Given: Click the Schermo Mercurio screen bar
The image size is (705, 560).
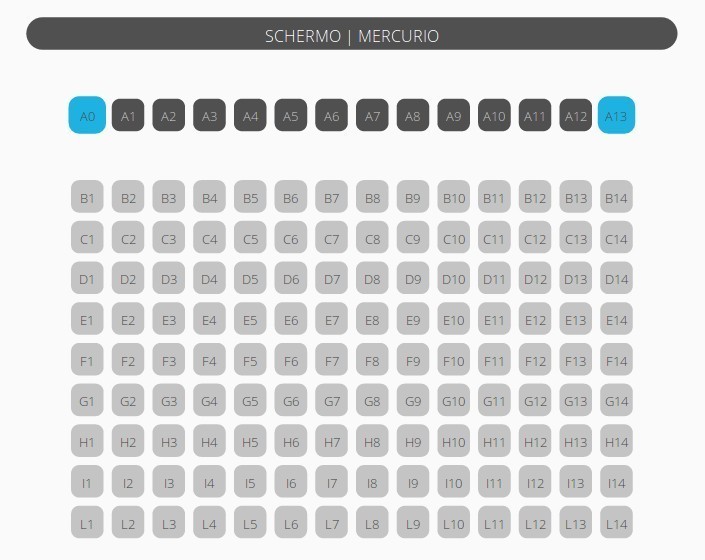Looking at the screenshot, I should [352, 35].
